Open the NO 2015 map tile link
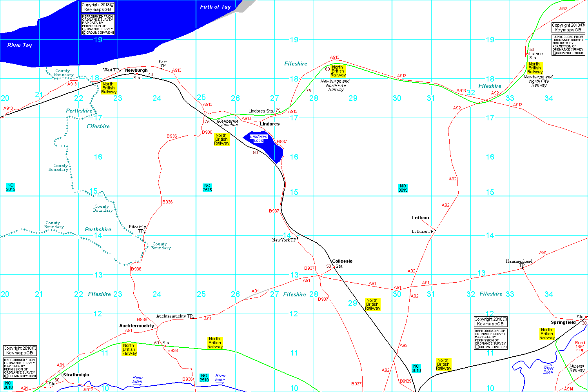The height and width of the screenshot is (392, 588). point(11,187)
